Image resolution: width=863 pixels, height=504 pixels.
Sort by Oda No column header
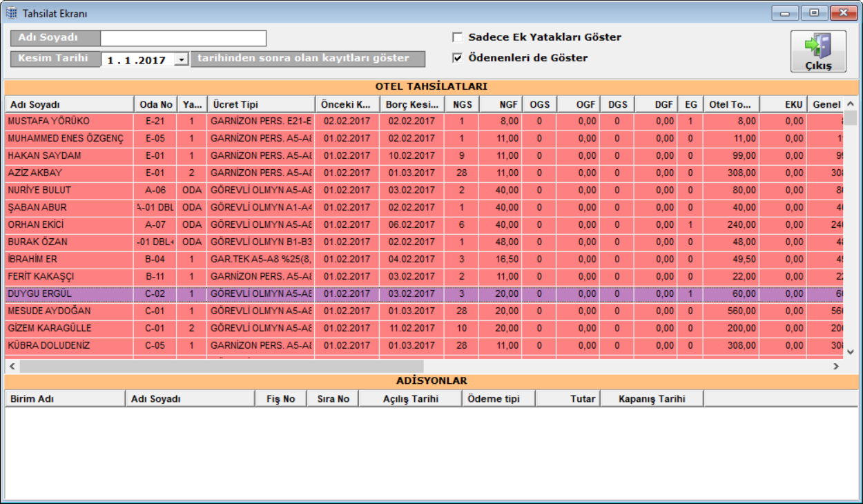[x=155, y=104]
